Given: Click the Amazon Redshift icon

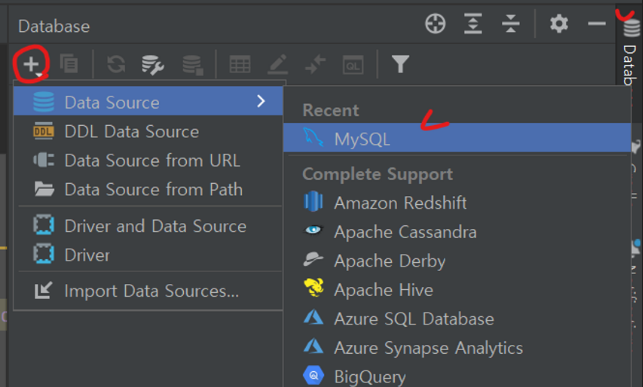Looking at the screenshot, I should pyautogui.click(x=313, y=202).
